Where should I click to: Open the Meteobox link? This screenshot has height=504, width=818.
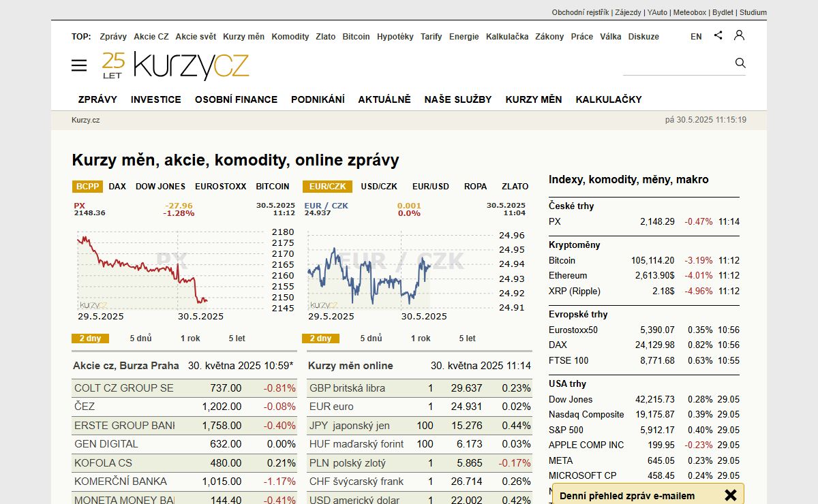click(690, 12)
